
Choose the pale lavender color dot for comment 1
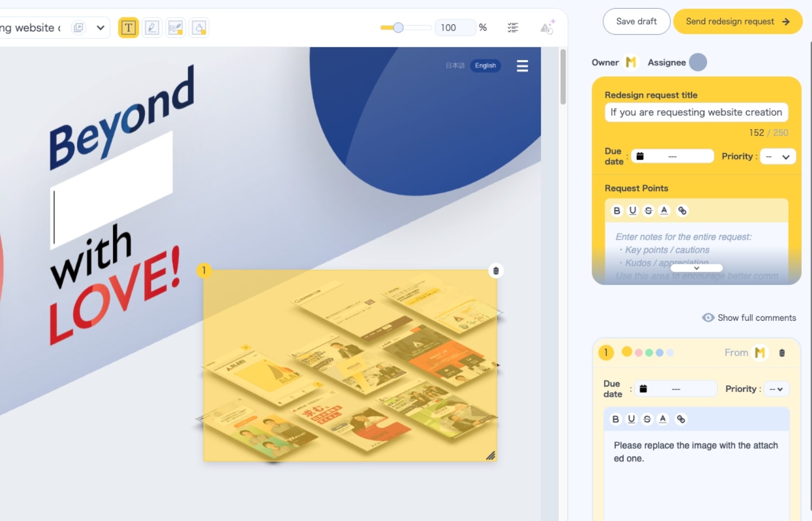coord(670,353)
